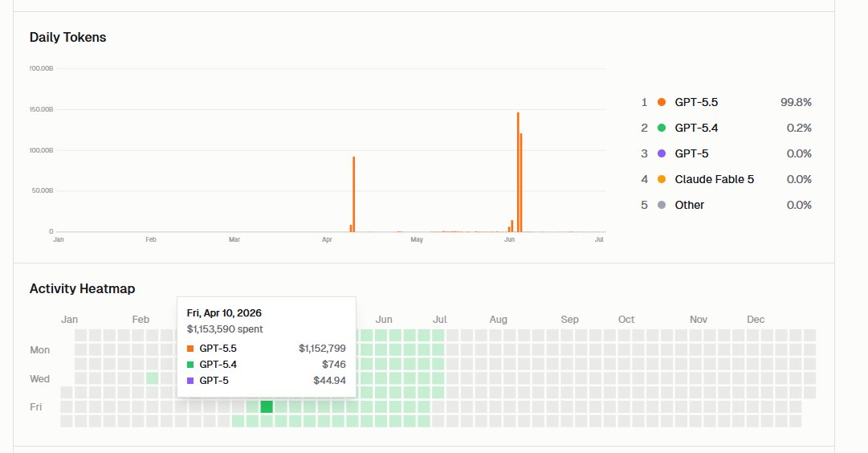Click the gray Other legend dot
The width and height of the screenshot is (868, 453).
662,205
